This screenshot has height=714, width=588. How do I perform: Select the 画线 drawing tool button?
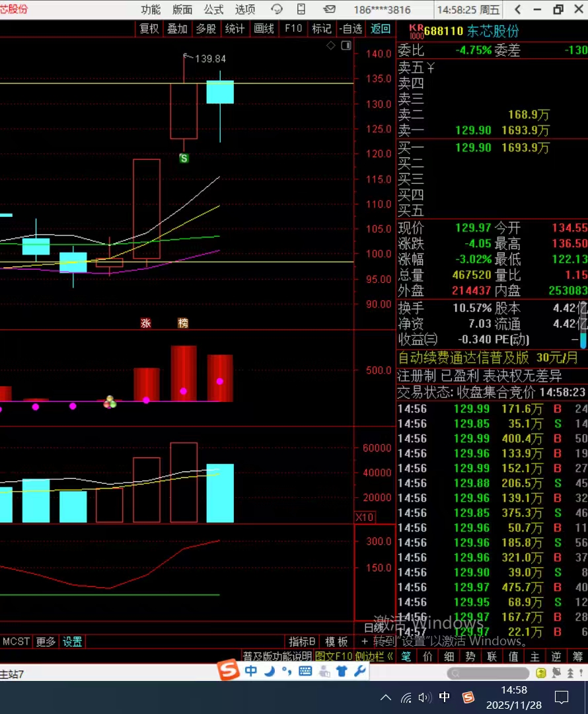(x=264, y=28)
